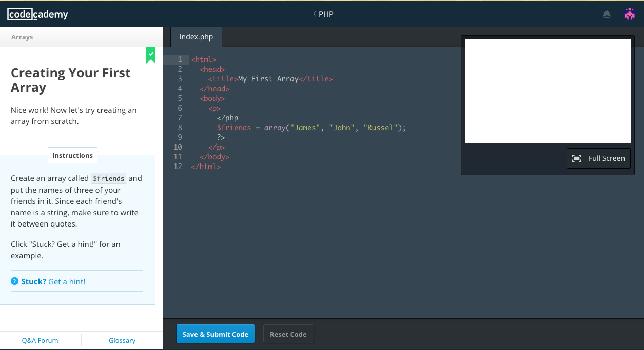
Task: Click the Instructions label tab
Action: [72, 155]
